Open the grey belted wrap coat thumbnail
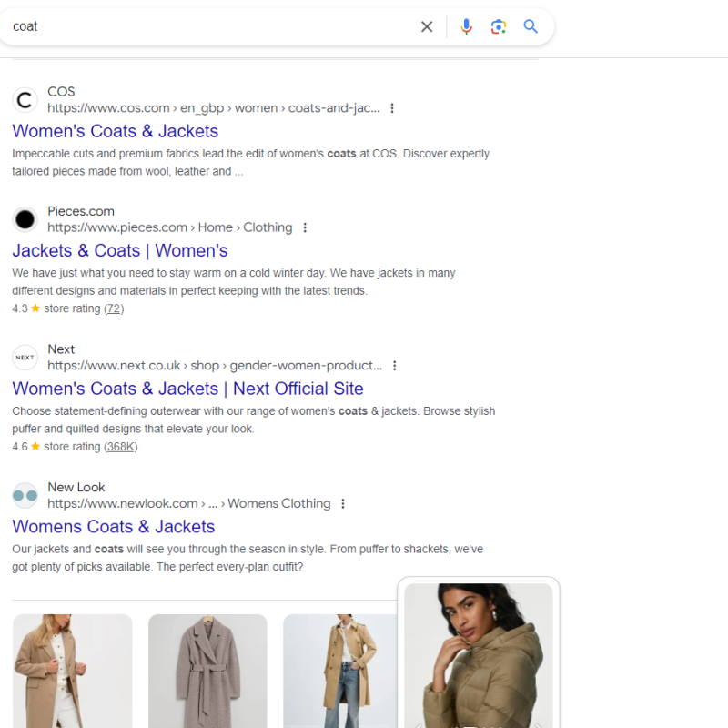728x728 pixels. [207, 671]
